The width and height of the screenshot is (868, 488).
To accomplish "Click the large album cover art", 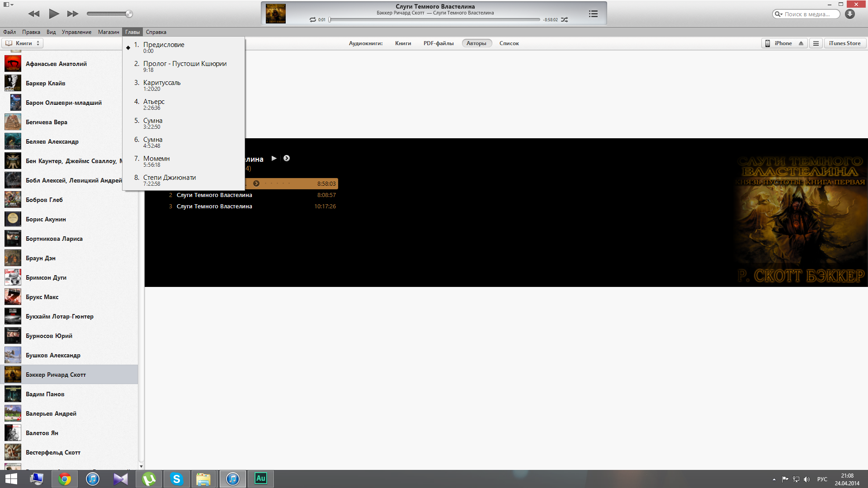I will click(x=801, y=219).
